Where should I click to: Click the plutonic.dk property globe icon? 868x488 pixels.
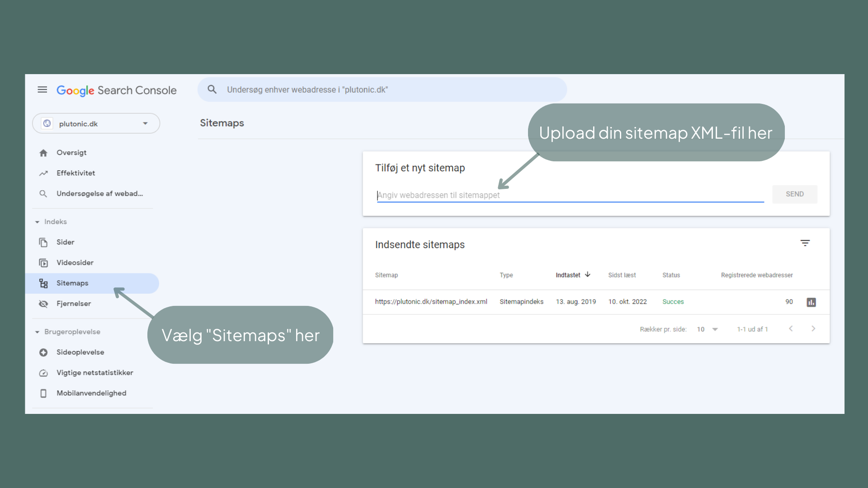pos(47,123)
